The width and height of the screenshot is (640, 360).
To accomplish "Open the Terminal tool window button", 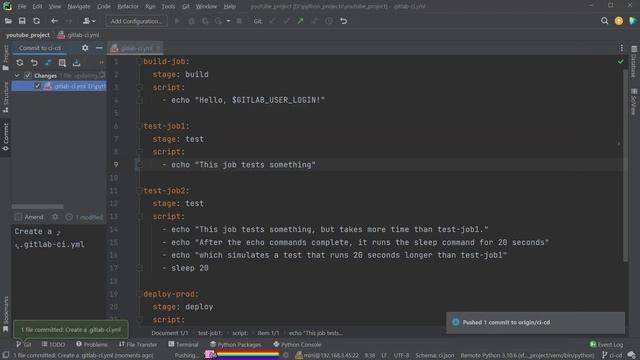I will tap(183, 344).
